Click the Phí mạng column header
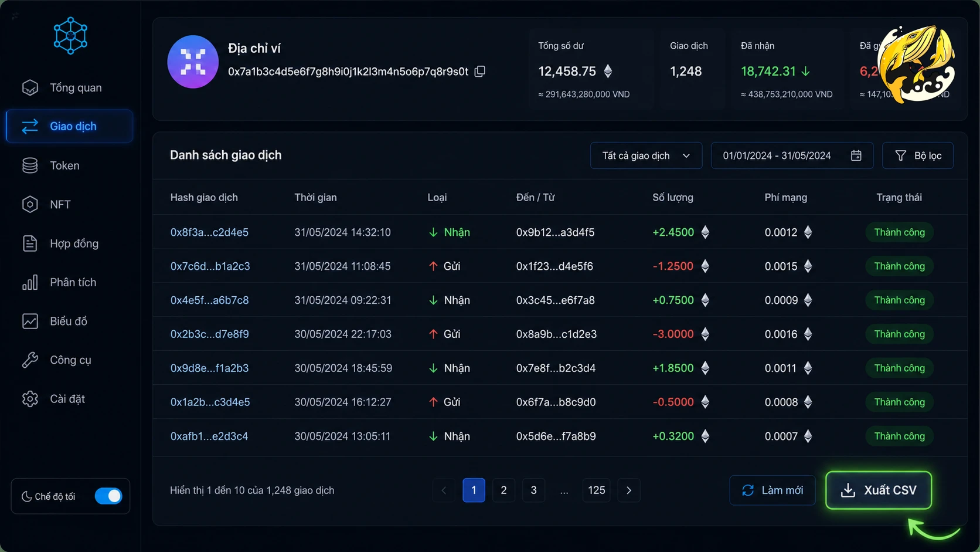Screen dimensions: 980x552 pyautogui.click(x=785, y=198)
